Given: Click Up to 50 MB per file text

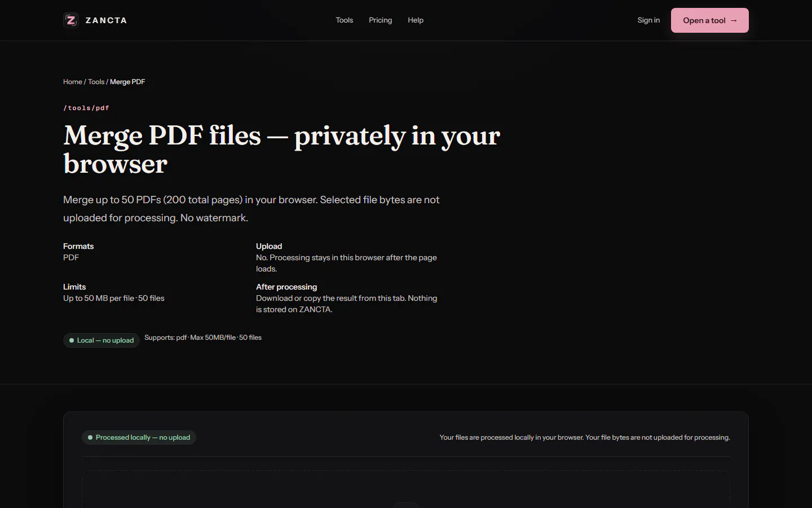Looking at the screenshot, I should pos(114,298).
